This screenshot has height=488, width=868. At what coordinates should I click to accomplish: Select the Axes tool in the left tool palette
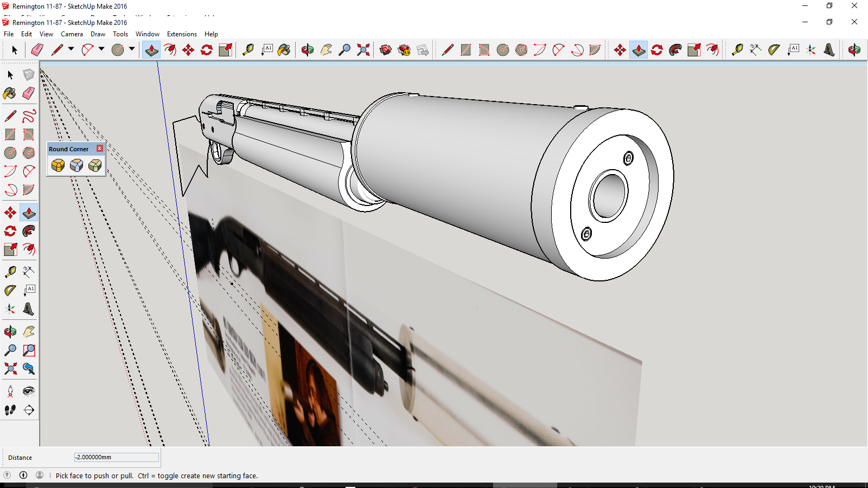tap(10, 309)
